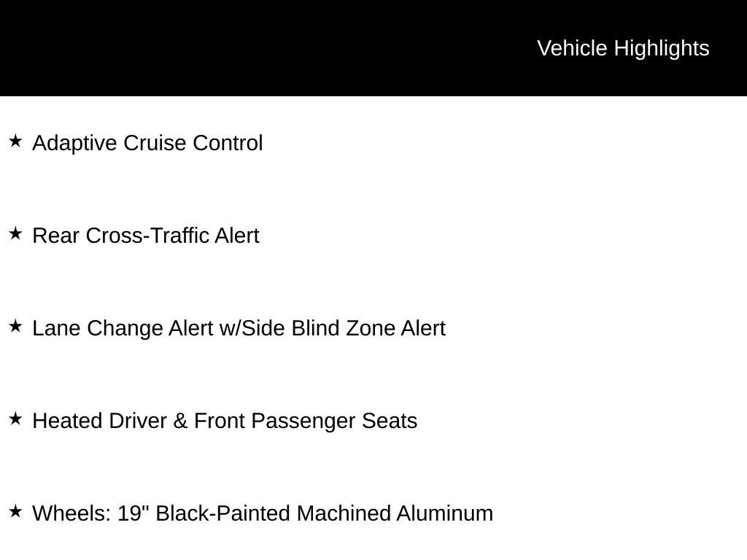
Task: Select the star bullet beside Wheels item
Action: (x=16, y=511)
